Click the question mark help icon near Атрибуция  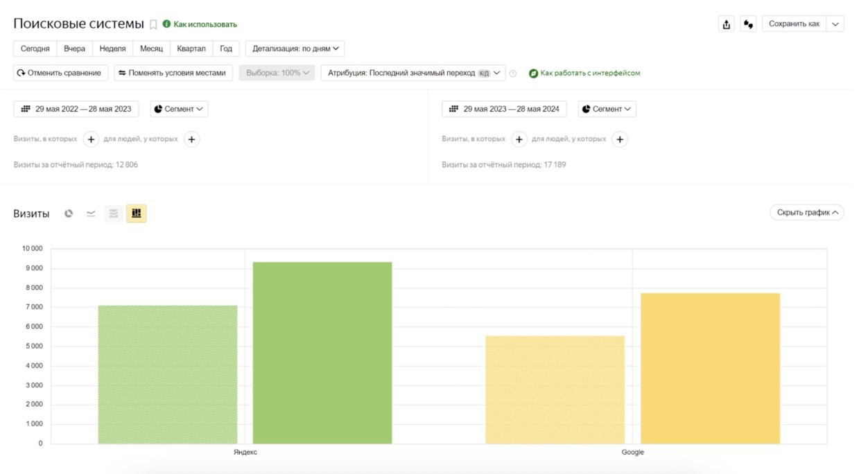(x=513, y=73)
